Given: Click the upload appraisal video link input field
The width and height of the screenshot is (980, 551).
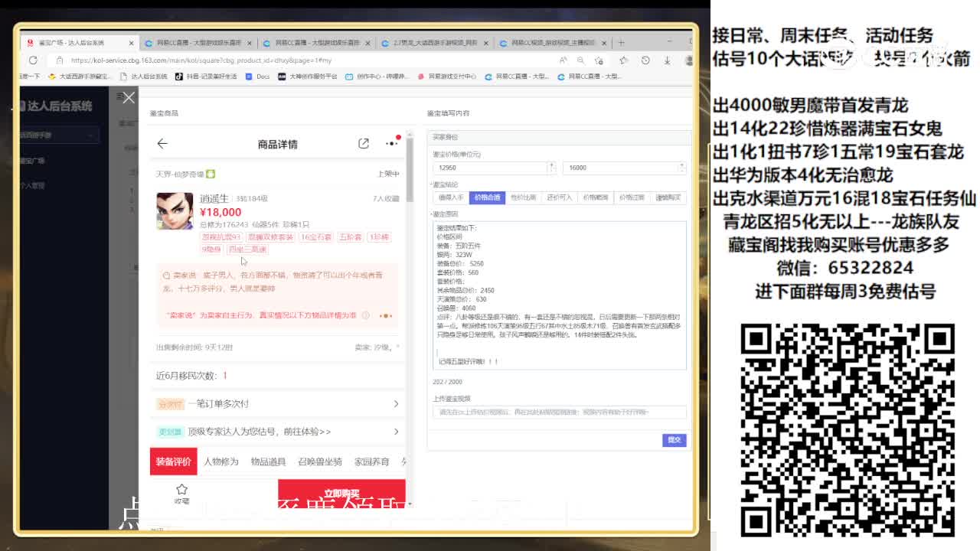Looking at the screenshot, I should click(x=560, y=412).
